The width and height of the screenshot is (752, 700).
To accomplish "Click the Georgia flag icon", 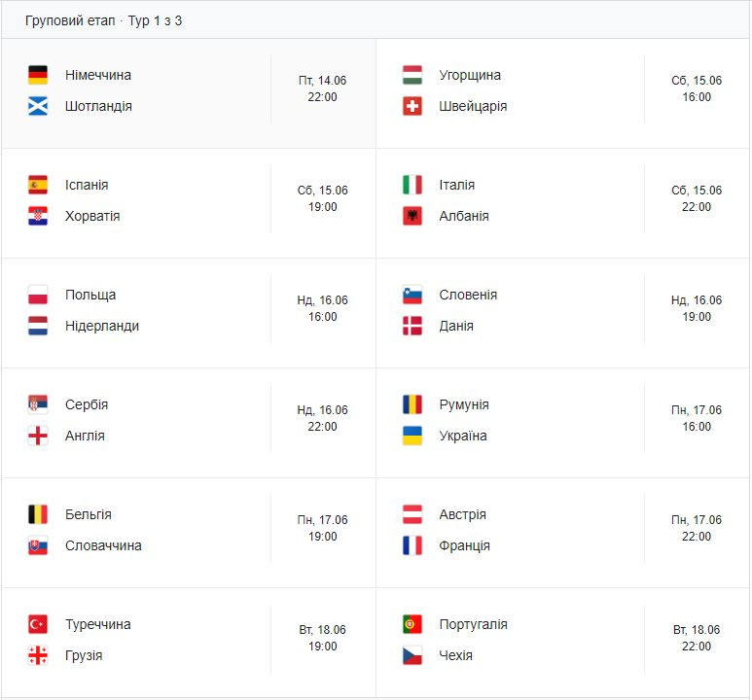I will click(x=38, y=655).
